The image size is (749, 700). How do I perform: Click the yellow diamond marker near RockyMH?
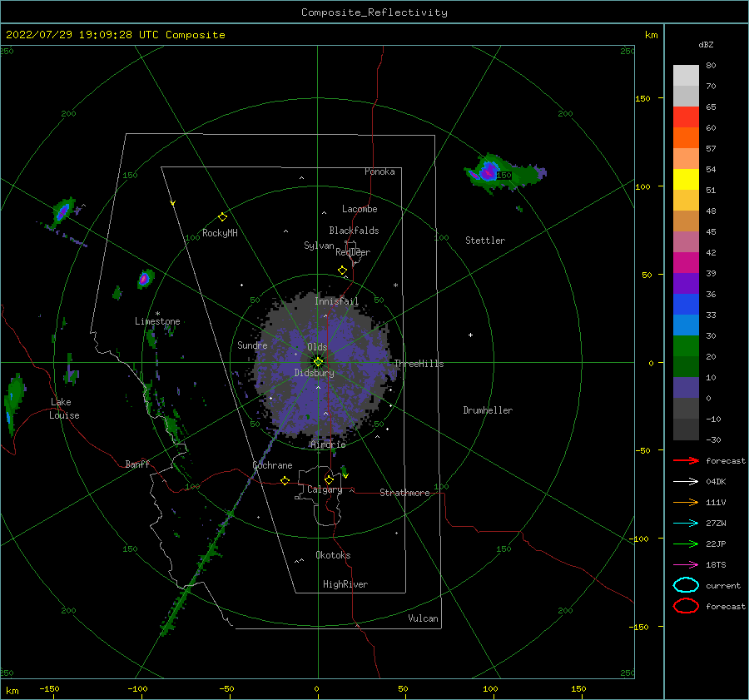(x=222, y=217)
